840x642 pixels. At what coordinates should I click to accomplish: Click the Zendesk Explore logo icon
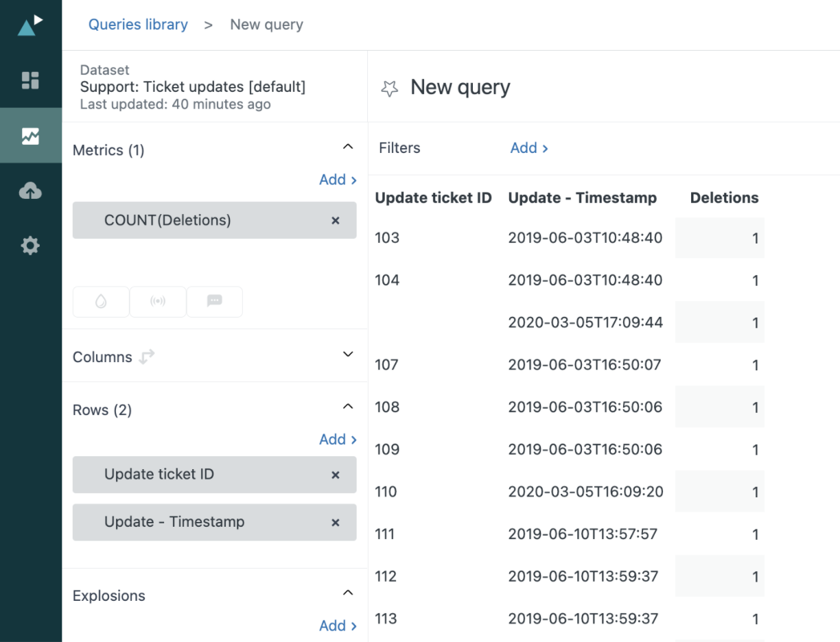(x=30, y=25)
